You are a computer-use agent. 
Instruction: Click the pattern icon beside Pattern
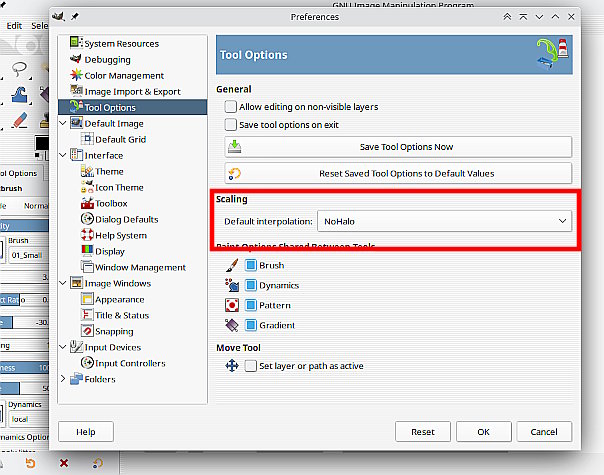point(232,305)
